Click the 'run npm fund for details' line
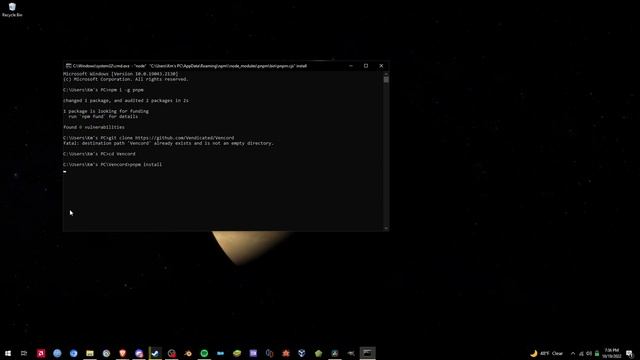This screenshot has width=640, height=360. (x=103, y=116)
